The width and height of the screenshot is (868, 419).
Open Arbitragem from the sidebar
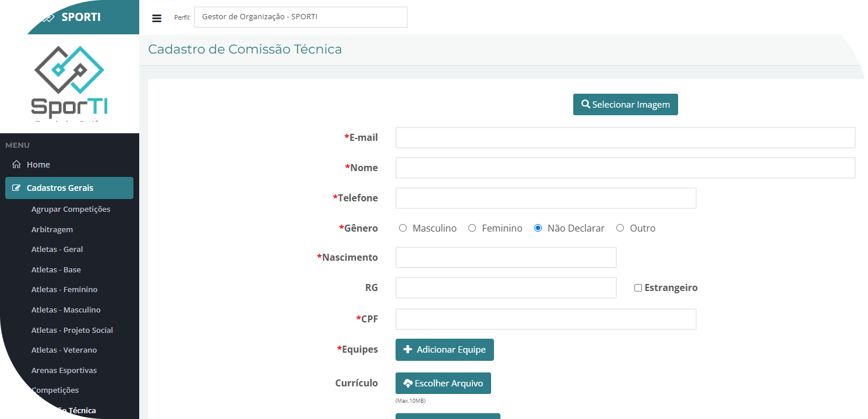tap(52, 230)
